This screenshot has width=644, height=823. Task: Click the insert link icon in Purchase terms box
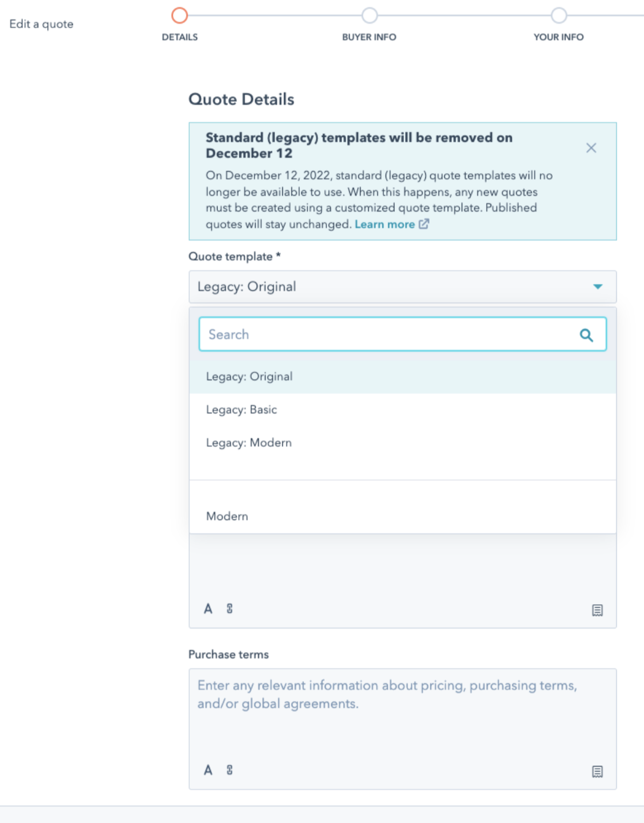[x=230, y=770]
